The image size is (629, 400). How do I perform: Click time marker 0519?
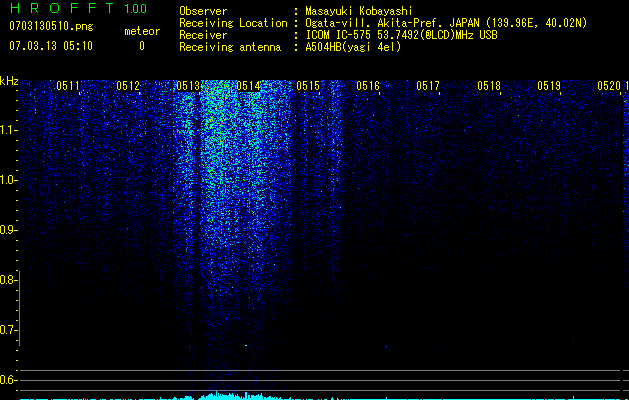pyautogui.click(x=549, y=86)
